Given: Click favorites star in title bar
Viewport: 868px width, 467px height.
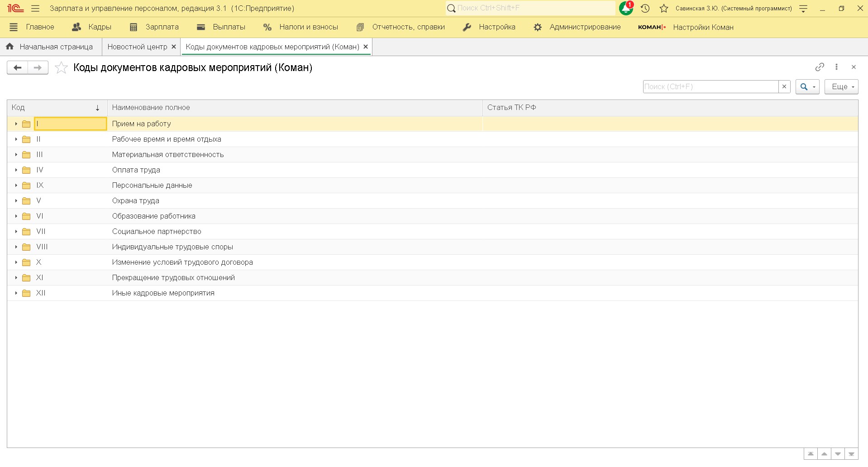Looking at the screenshot, I should 664,8.
